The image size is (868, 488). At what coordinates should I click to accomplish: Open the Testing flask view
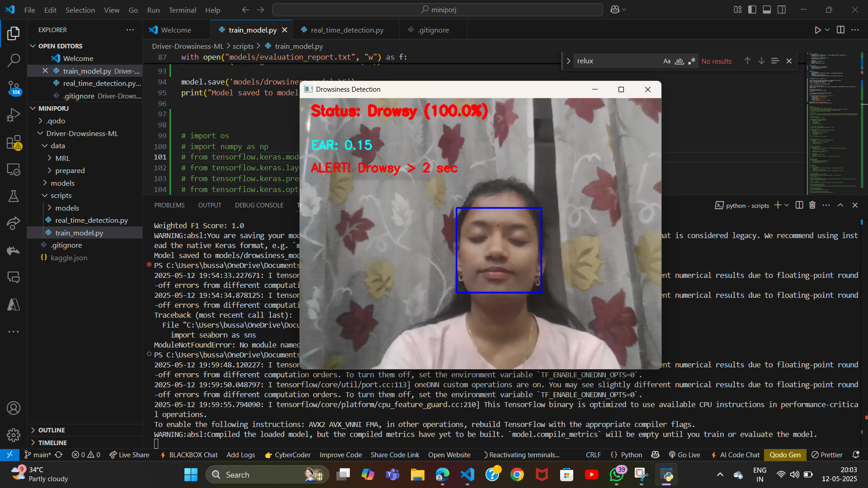[14, 196]
